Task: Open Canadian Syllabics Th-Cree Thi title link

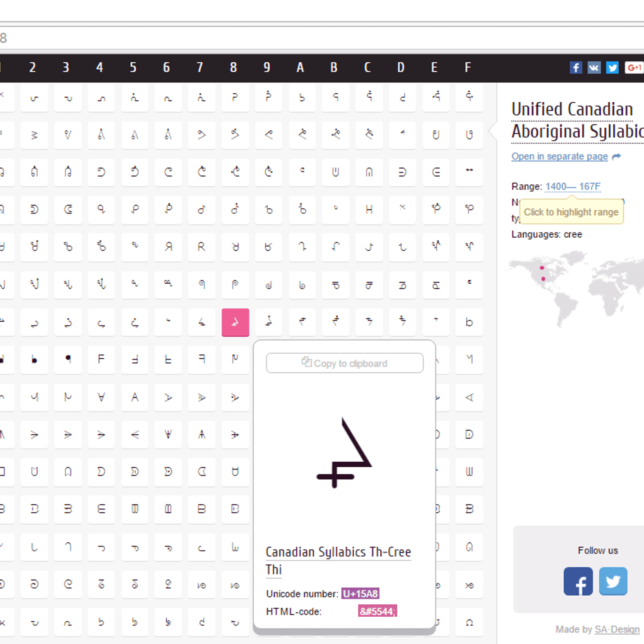Action: point(338,560)
